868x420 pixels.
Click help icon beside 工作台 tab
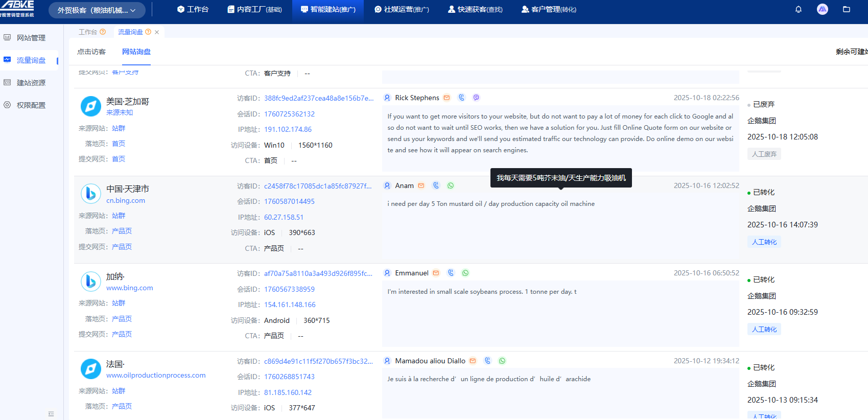(103, 32)
